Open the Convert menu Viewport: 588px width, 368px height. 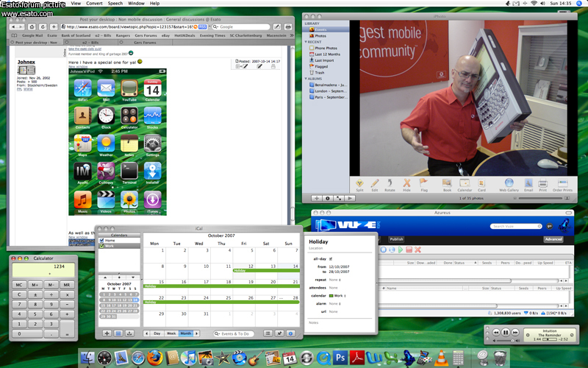pyautogui.click(x=94, y=3)
